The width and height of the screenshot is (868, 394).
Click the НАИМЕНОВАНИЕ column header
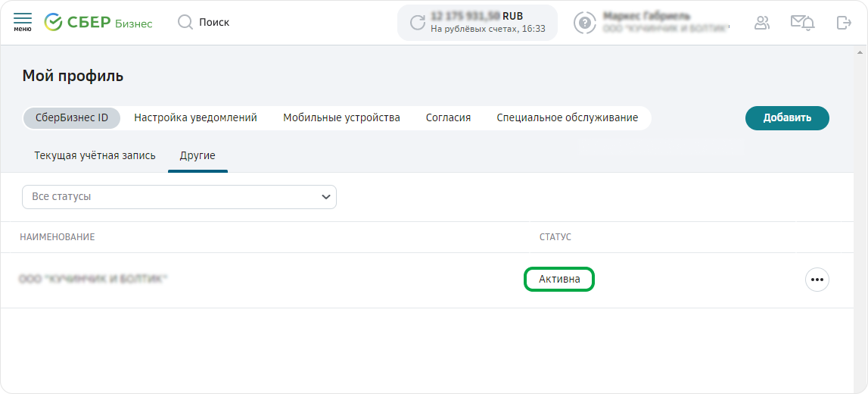(x=58, y=237)
